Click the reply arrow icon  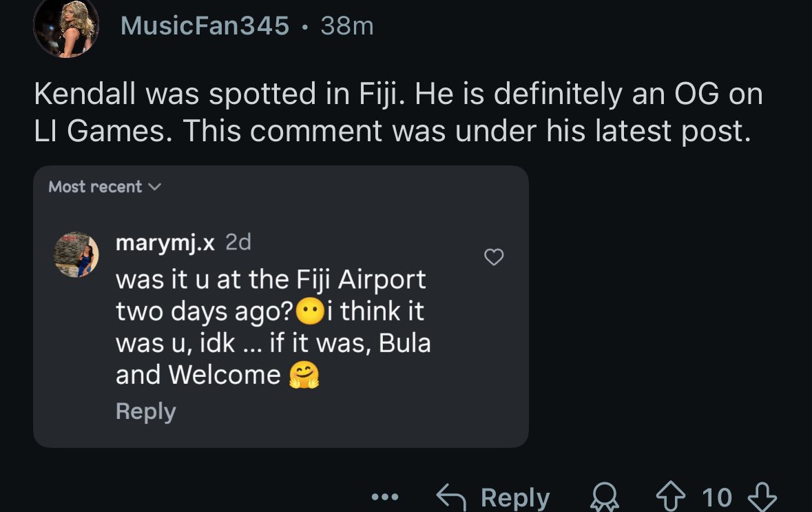(x=451, y=497)
